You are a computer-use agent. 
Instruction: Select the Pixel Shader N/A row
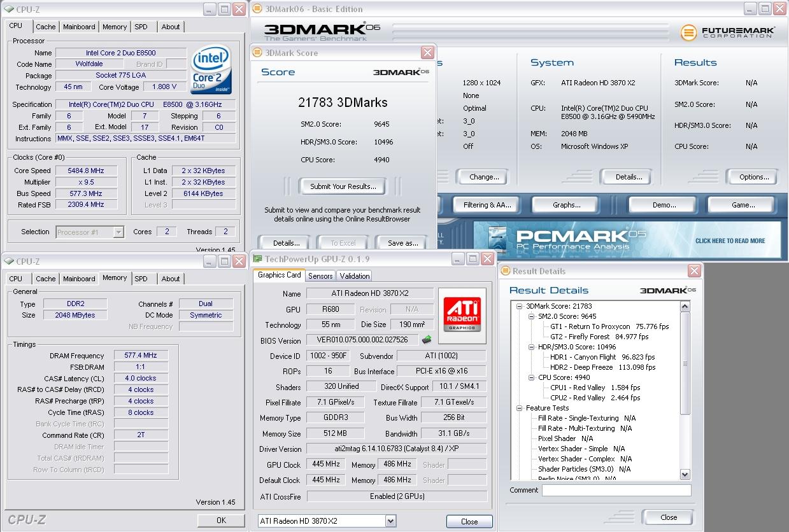[565, 438]
